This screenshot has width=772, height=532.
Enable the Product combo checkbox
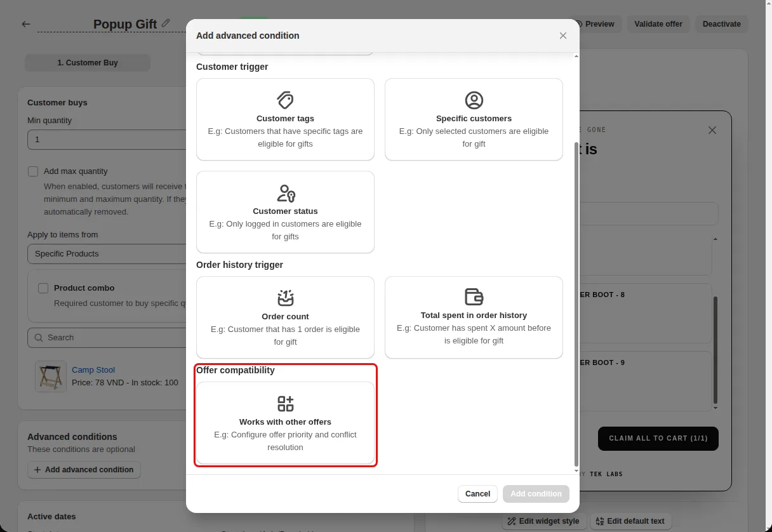click(43, 288)
